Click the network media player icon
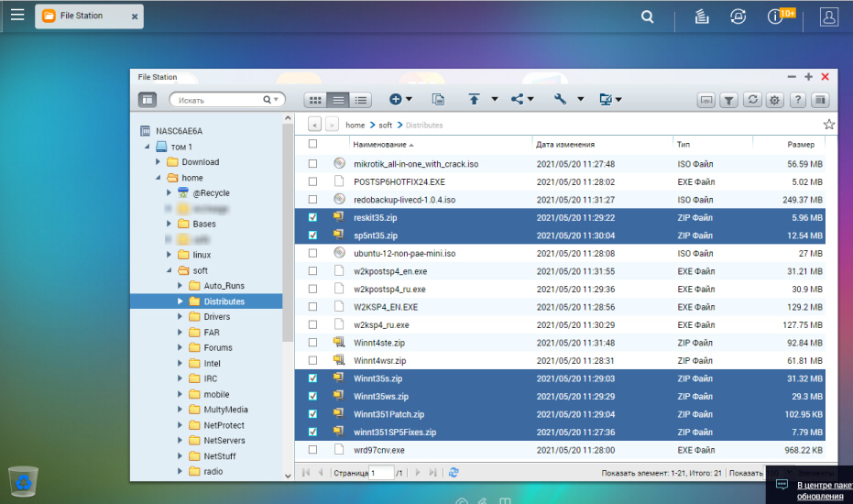Image resolution: width=853 pixels, height=504 pixels. coord(706,100)
